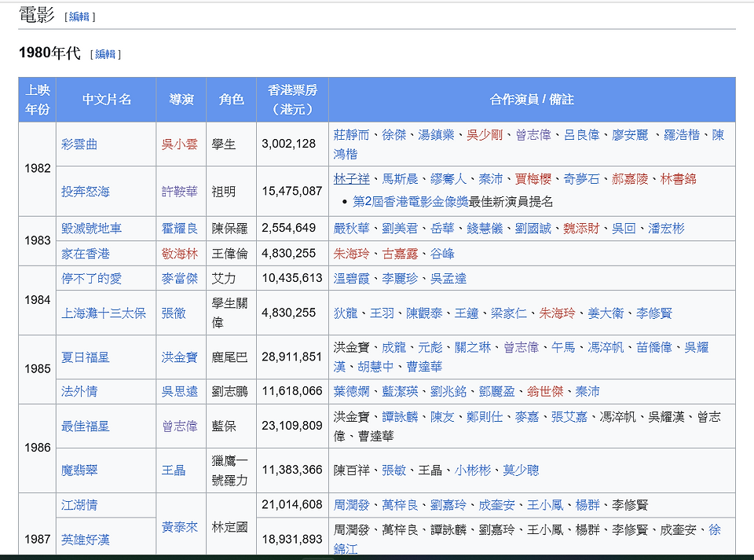Click the 合作演員 / 備註 column header

[532, 100]
